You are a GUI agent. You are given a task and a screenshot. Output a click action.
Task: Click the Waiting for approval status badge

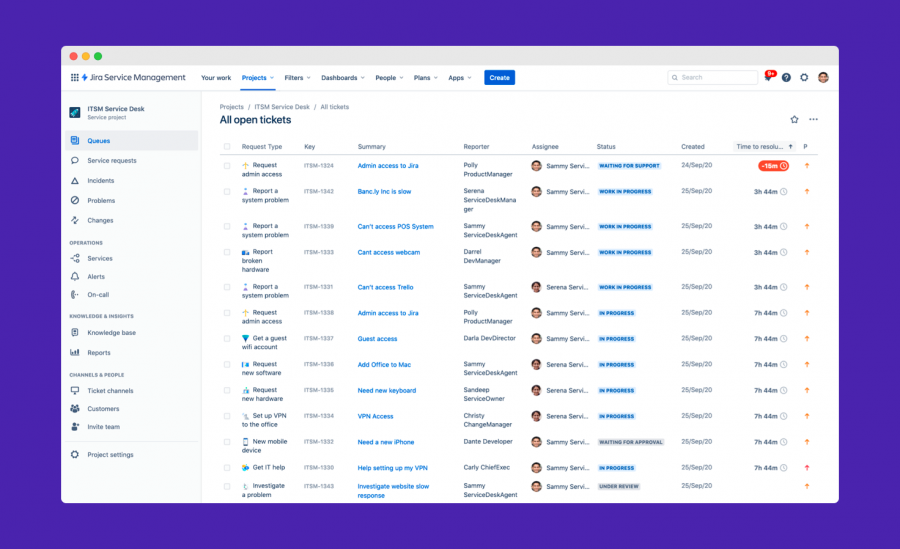point(631,442)
